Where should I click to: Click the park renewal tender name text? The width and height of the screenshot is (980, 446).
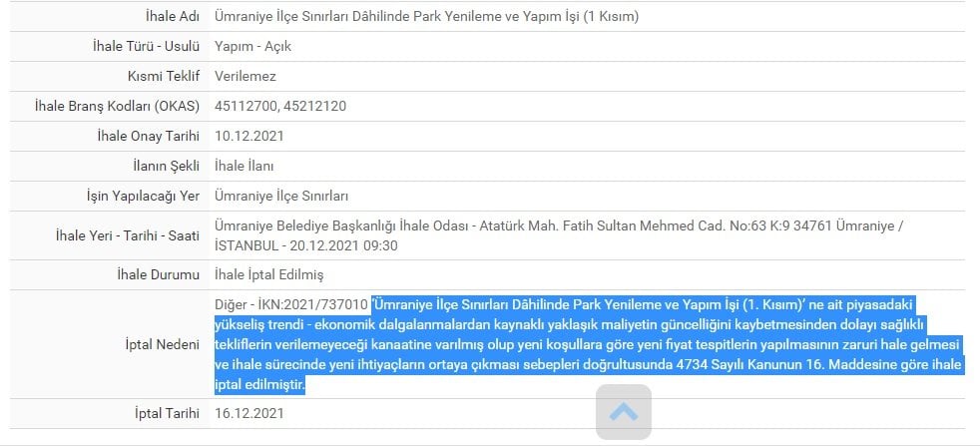426,16
